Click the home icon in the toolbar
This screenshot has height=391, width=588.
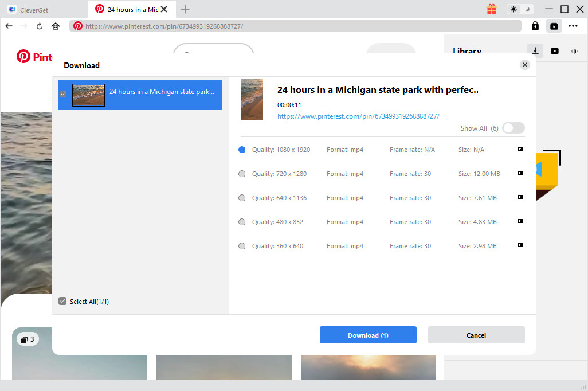tap(55, 26)
